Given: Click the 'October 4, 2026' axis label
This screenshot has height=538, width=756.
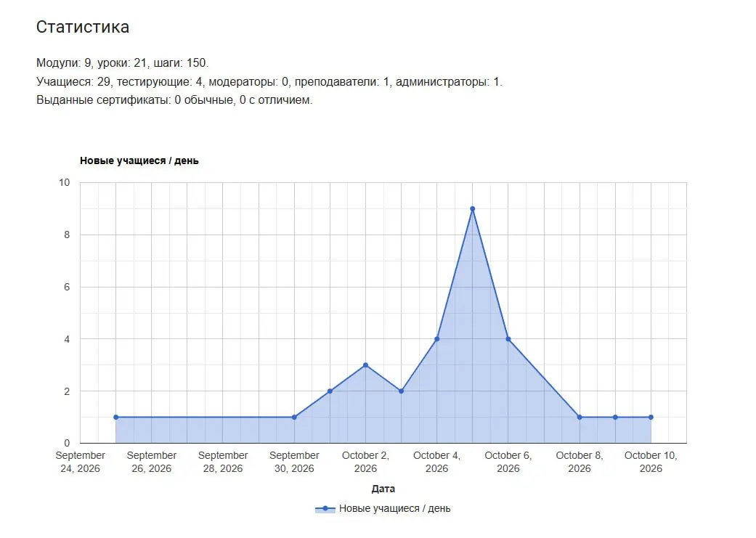Looking at the screenshot, I should click(x=436, y=462).
